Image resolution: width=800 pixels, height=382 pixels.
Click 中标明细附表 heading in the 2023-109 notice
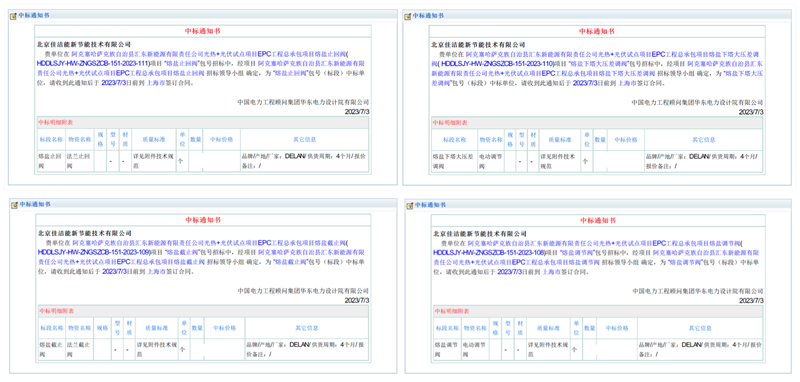click(x=57, y=311)
